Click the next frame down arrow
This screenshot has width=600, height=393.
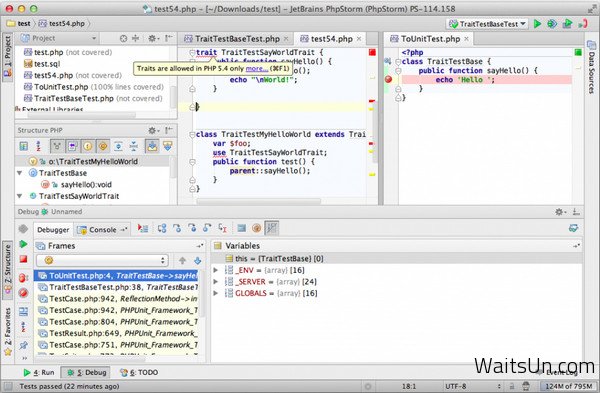click(x=197, y=261)
